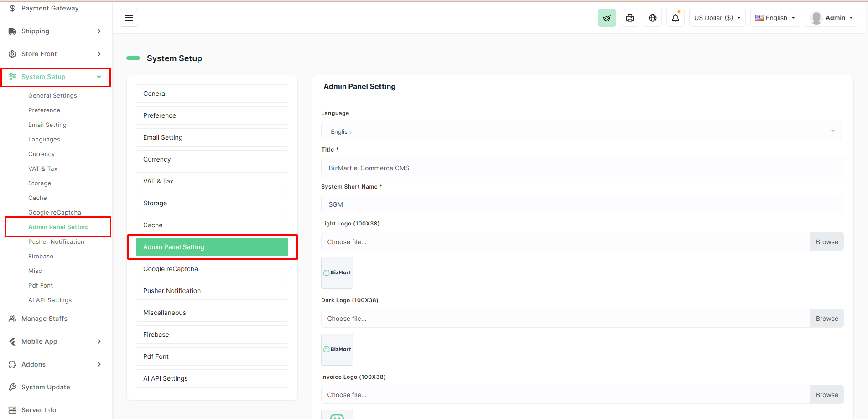Viewport: 868px width, 419px height.
Task: Click the Server Info sidebar icon
Action: pos(12,410)
